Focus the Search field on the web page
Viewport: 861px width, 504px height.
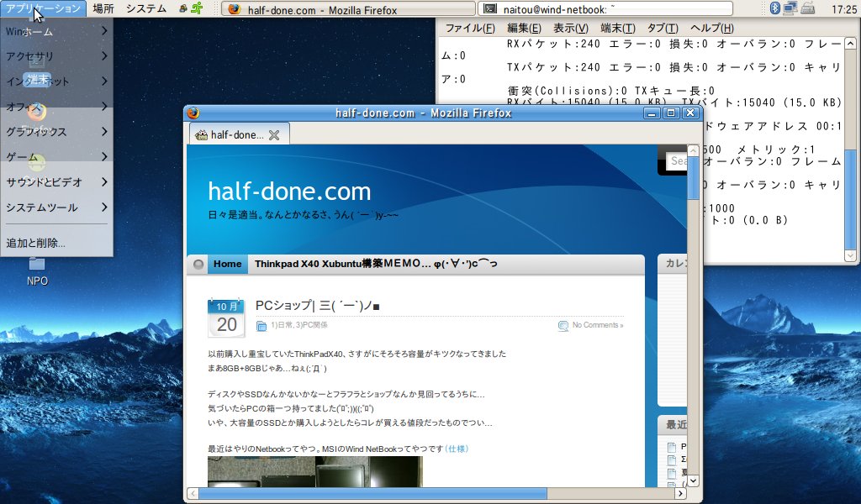click(x=679, y=160)
